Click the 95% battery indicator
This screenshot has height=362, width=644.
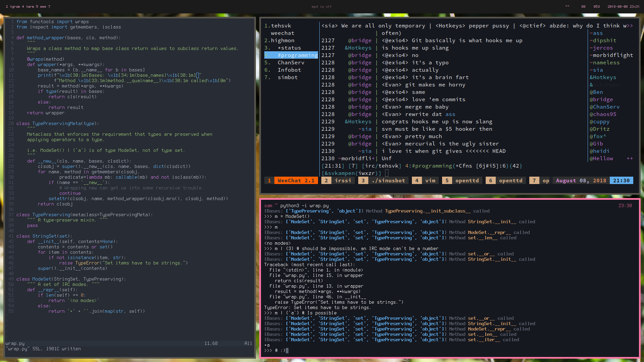tap(596, 7)
